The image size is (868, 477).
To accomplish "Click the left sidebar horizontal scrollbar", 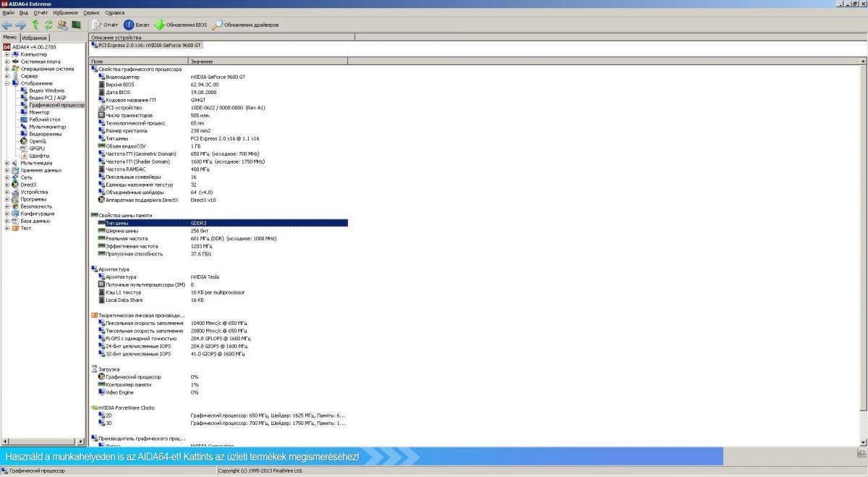I will click(x=43, y=441).
